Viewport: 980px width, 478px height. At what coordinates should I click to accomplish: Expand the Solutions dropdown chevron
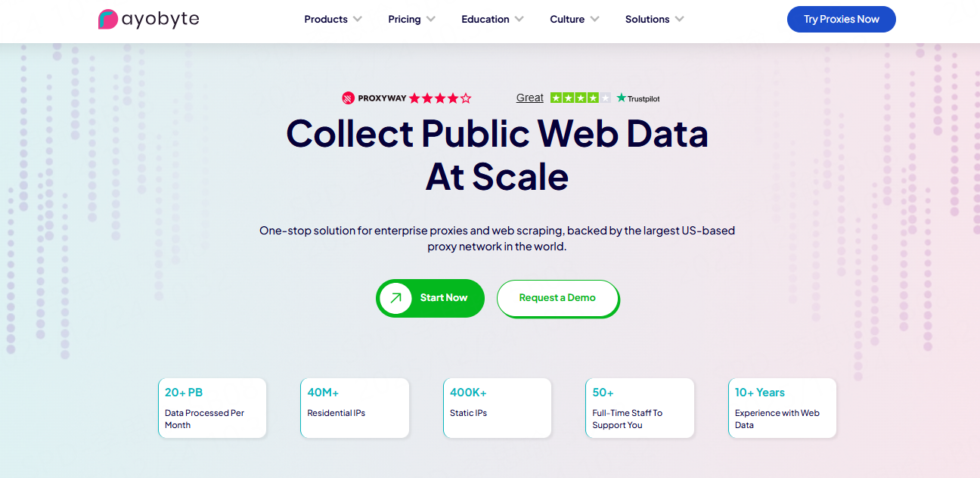pyautogui.click(x=680, y=19)
